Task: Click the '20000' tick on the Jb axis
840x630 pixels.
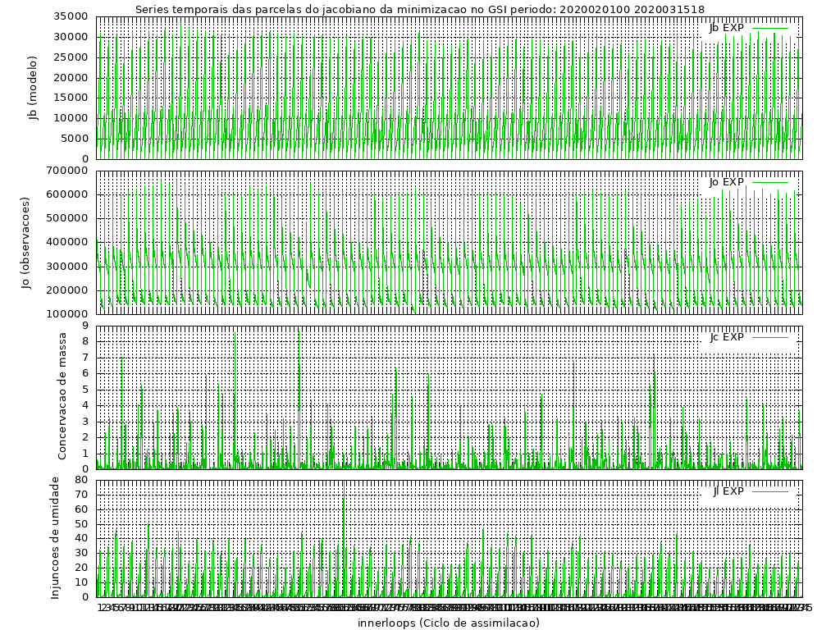Action: tap(71, 78)
